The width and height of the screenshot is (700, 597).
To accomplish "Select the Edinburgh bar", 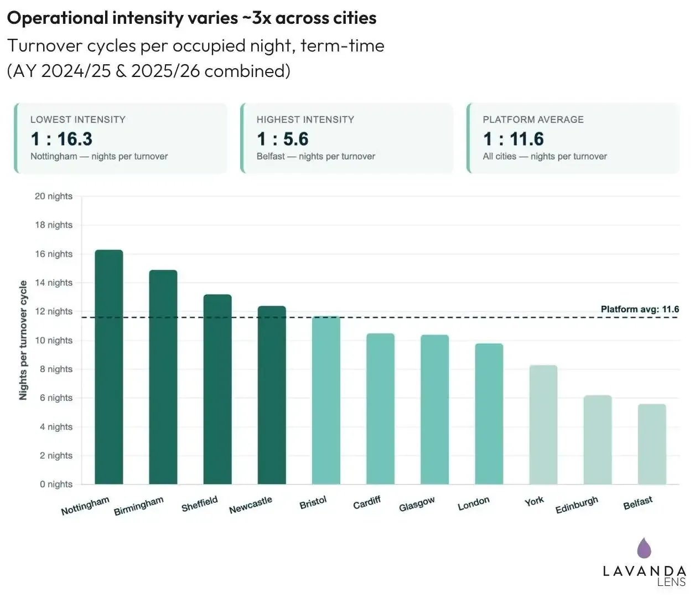I will 598,440.
